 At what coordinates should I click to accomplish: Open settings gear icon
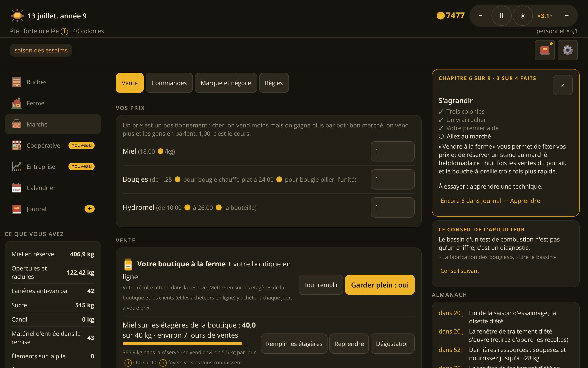tap(568, 50)
